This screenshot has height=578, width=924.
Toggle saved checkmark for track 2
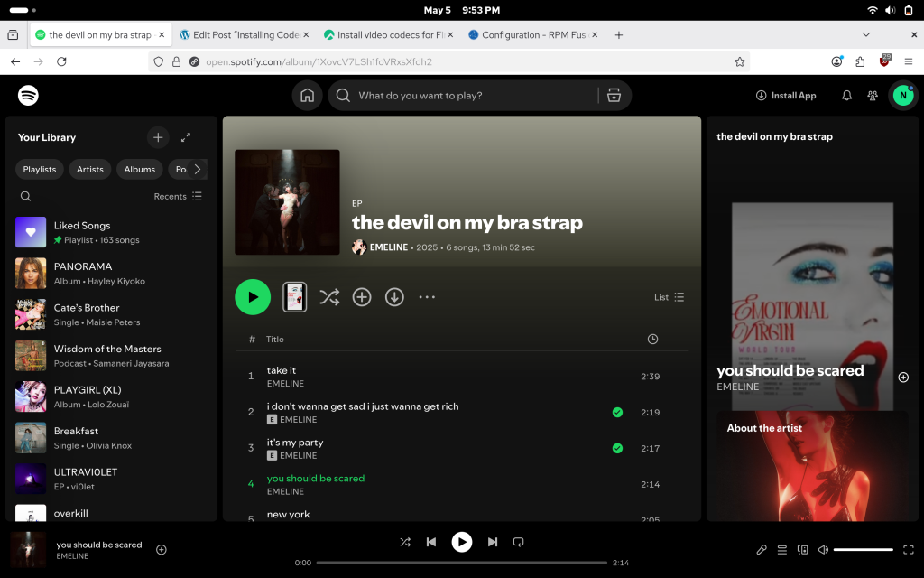point(617,412)
